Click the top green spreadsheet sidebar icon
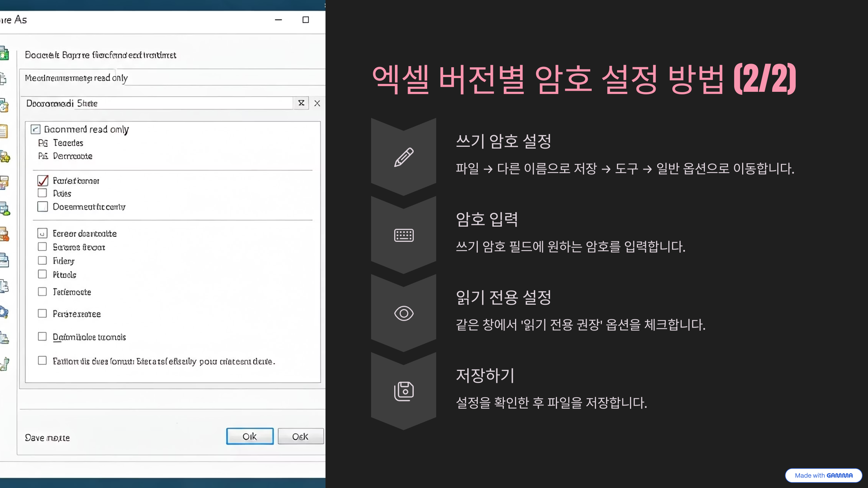 [x=4, y=53]
